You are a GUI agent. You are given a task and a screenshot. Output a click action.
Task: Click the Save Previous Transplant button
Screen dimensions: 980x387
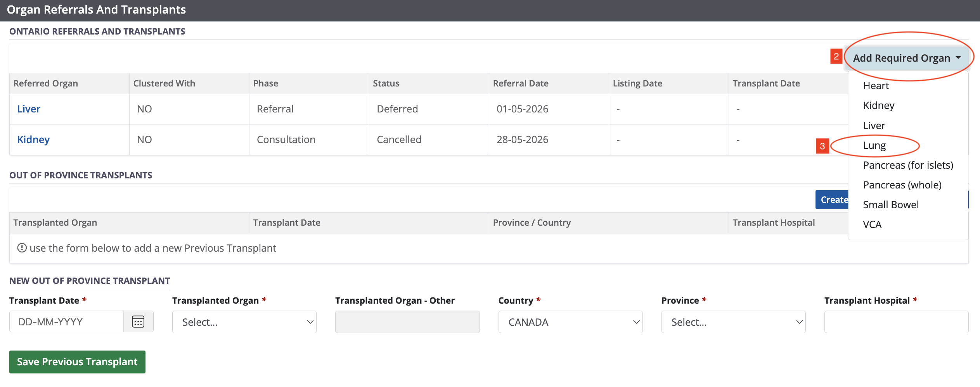pos(77,362)
